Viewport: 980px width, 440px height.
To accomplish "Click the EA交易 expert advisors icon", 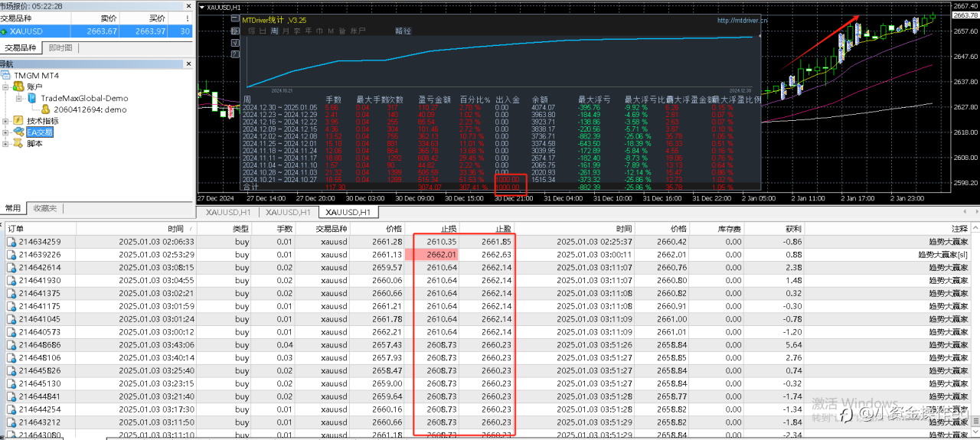I will [x=19, y=132].
